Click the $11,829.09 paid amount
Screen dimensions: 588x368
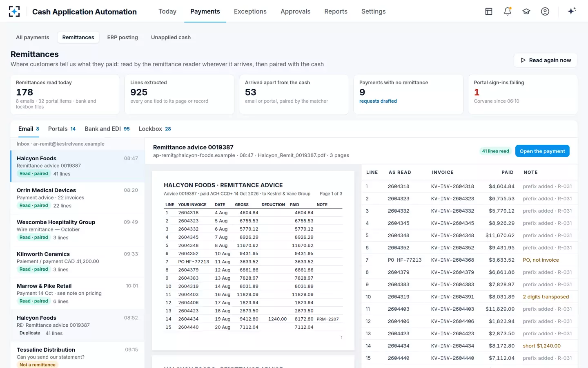500,309
